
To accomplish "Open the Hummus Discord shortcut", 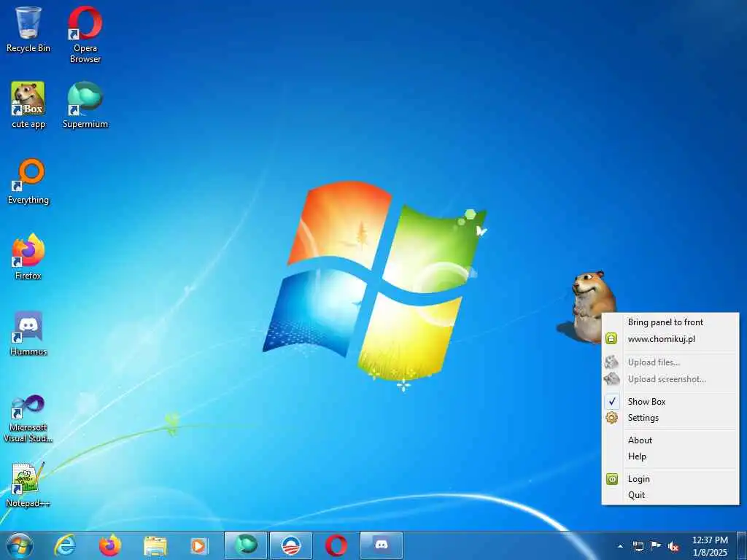I will click(x=28, y=332).
